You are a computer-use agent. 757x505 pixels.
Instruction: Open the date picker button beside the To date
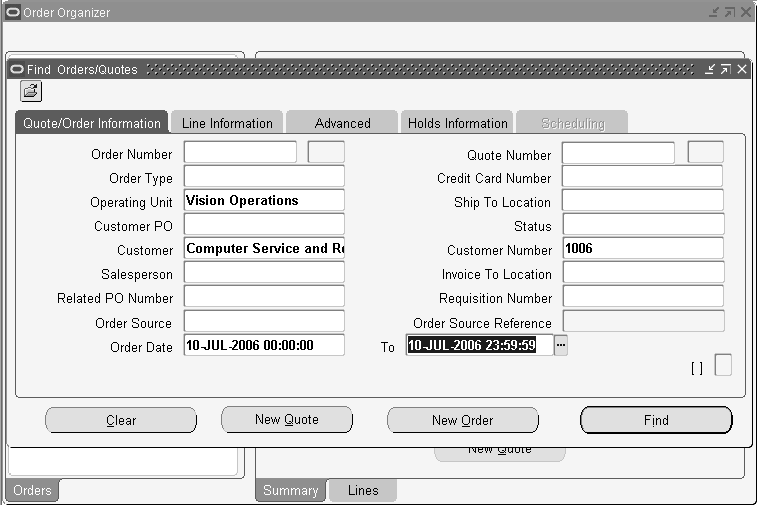561,345
